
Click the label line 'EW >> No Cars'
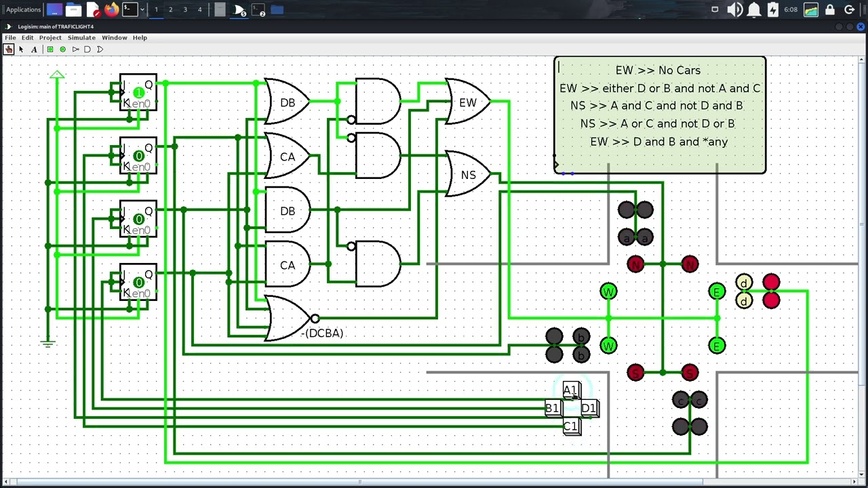[x=658, y=70]
